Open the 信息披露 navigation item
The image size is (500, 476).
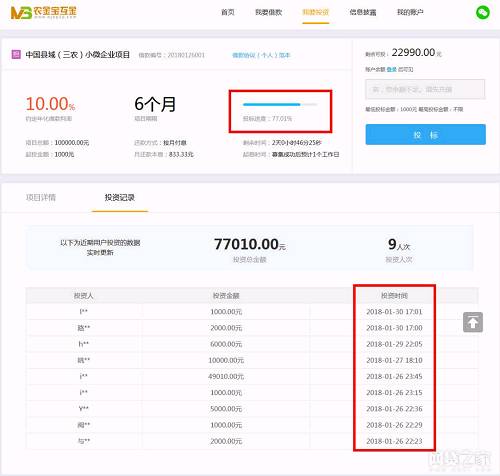363,12
